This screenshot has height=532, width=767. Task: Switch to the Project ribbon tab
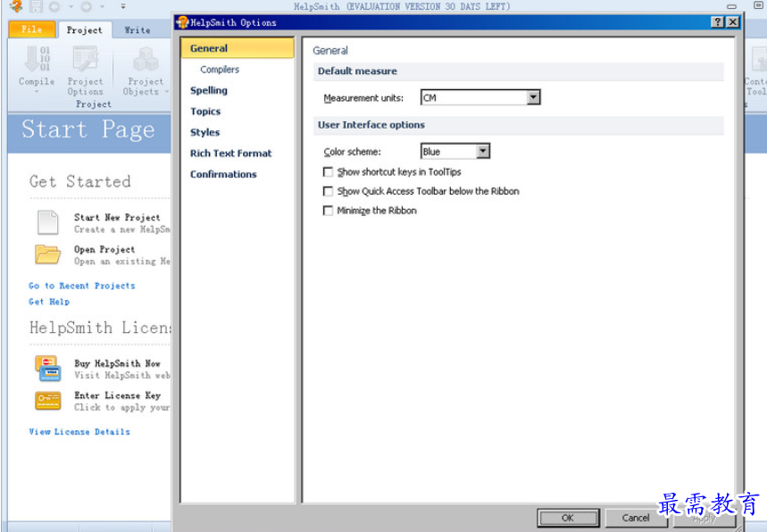[85, 29]
